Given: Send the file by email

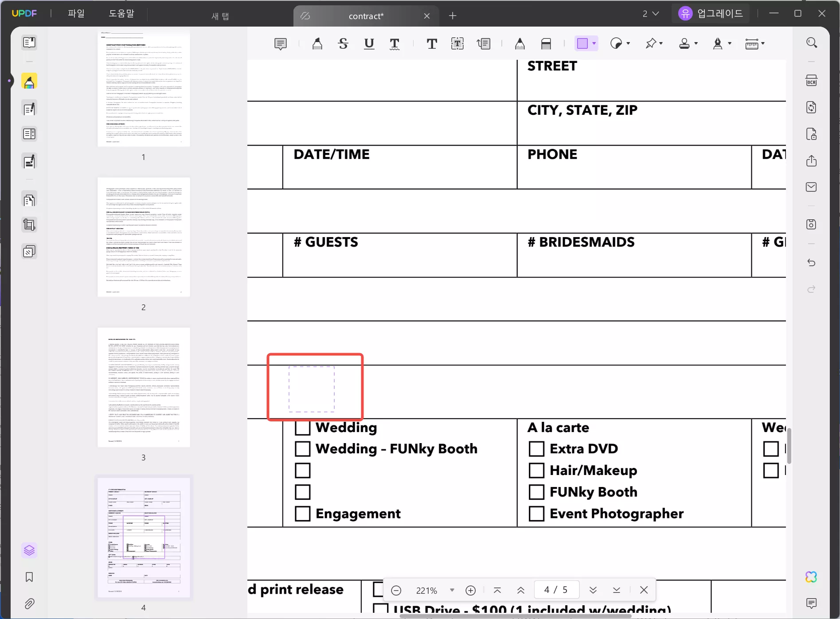Looking at the screenshot, I should [x=812, y=187].
